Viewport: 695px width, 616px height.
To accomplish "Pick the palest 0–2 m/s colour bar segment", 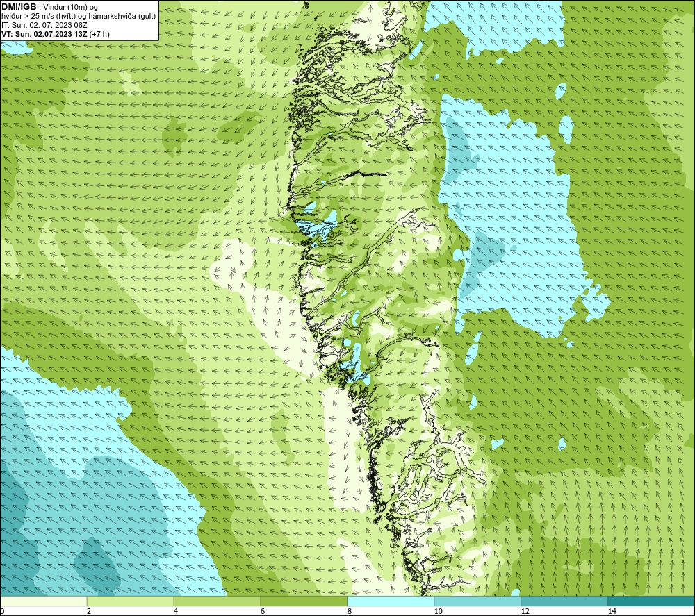I will pyautogui.click(x=43, y=601).
